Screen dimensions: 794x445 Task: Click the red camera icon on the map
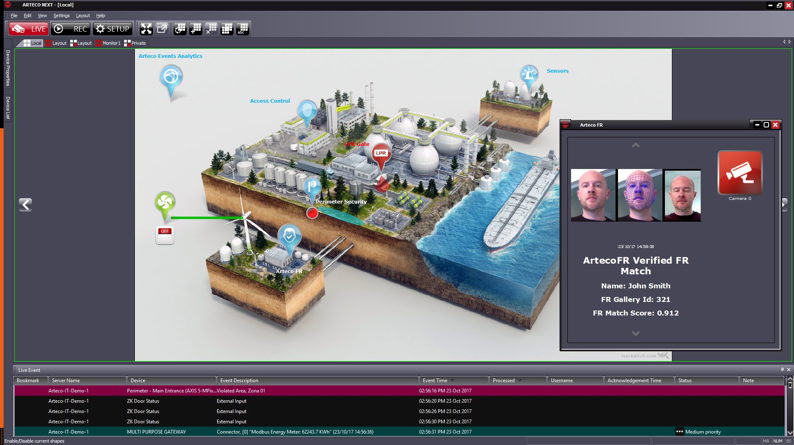(382, 183)
